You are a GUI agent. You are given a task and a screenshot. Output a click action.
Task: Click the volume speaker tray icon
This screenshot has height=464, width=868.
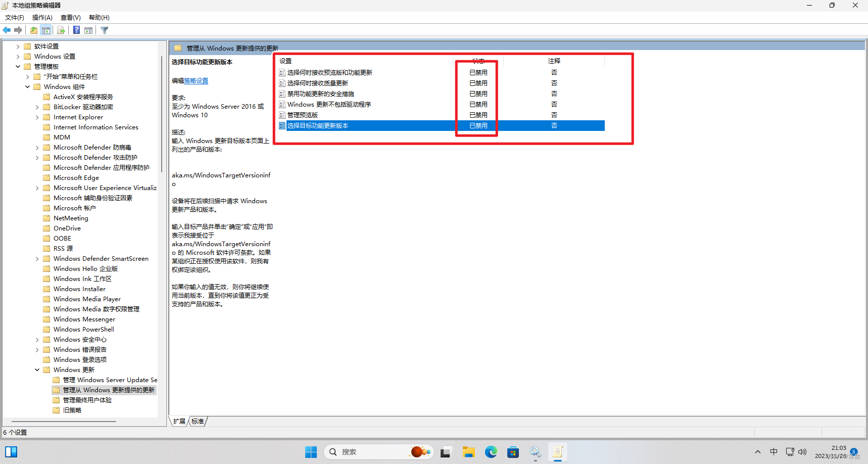click(802, 452)
